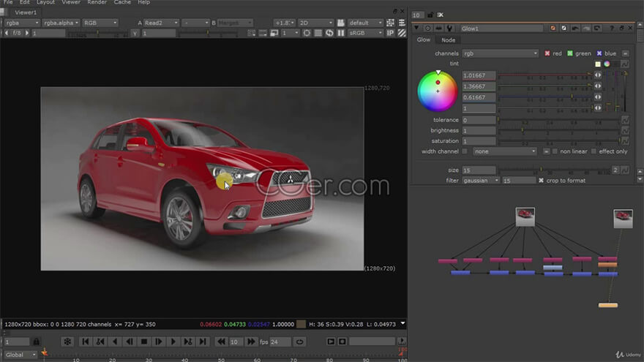The image size is (644, 362).
Task: Skip forward by increment button
Action: (251, 342)
